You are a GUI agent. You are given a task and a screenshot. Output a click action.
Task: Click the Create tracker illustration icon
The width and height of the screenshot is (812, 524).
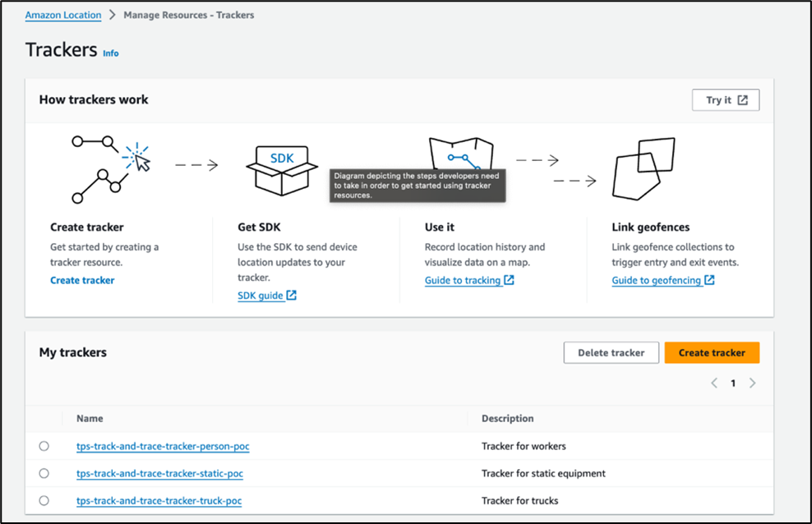tap(110, 169)
